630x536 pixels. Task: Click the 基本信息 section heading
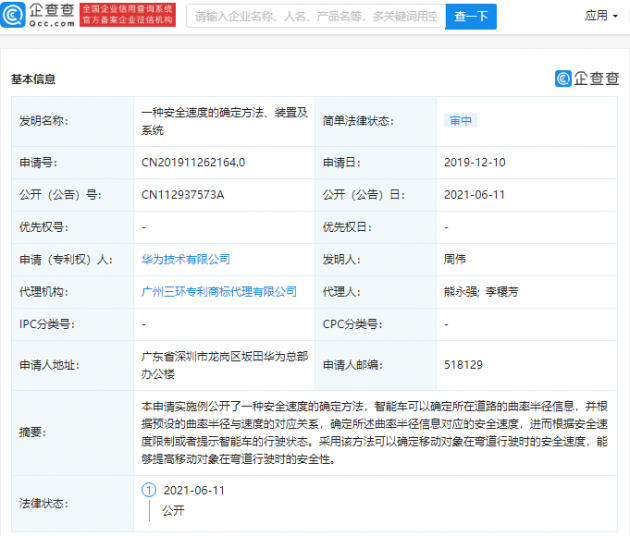click(x=33, y=79)
